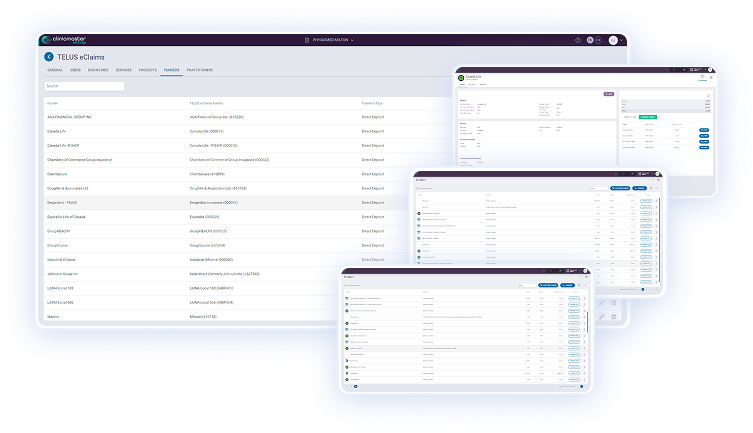This screenshot has width=753, height=433.
Task: Click the green button in Canada Life side panel
Action: click(647, 117)
